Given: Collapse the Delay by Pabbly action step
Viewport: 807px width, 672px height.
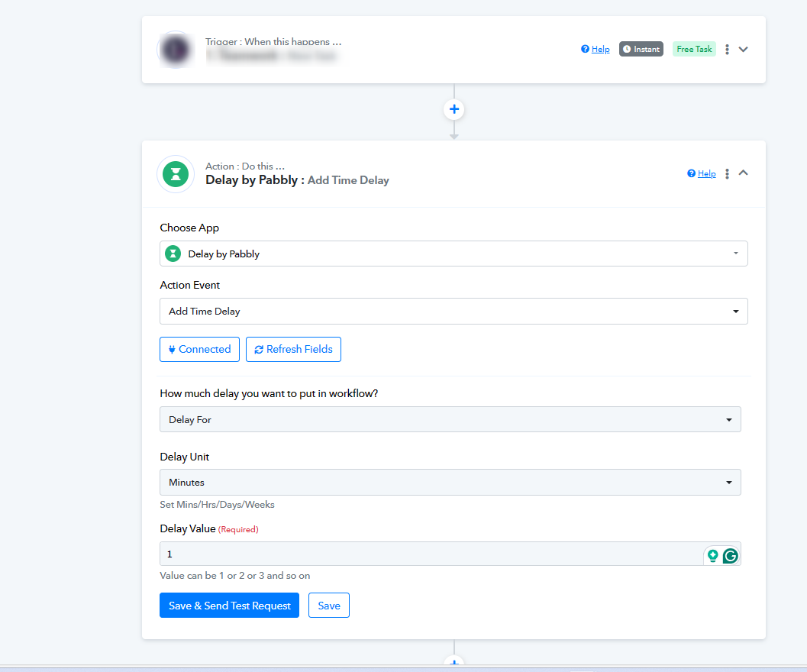Looking at the screenshot, I should click(743, 173).
